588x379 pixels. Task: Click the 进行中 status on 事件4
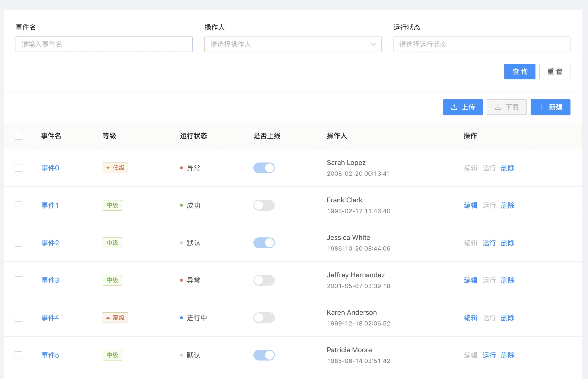193,318
